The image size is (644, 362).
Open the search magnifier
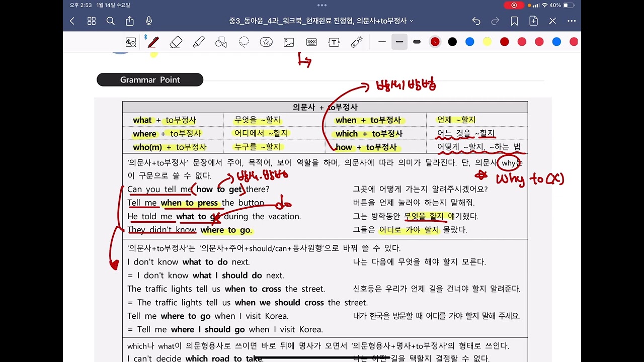click(x=111, y=21)
